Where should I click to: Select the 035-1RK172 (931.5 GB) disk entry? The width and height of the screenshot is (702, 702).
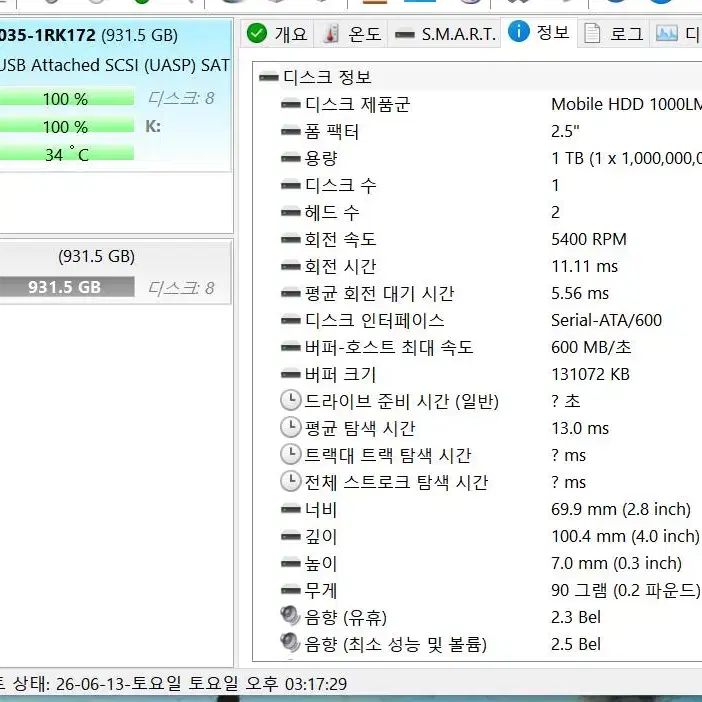pyautogui.click(x=89, y=35)
